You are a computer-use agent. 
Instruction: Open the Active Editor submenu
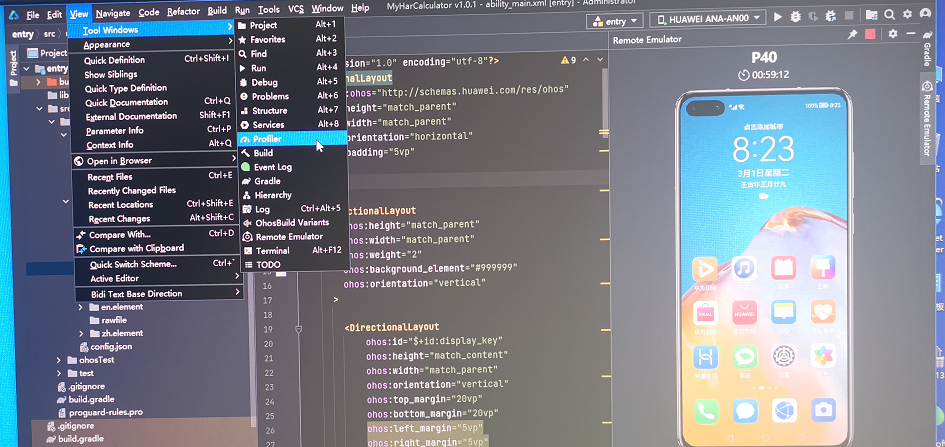(x=157, y=278)
